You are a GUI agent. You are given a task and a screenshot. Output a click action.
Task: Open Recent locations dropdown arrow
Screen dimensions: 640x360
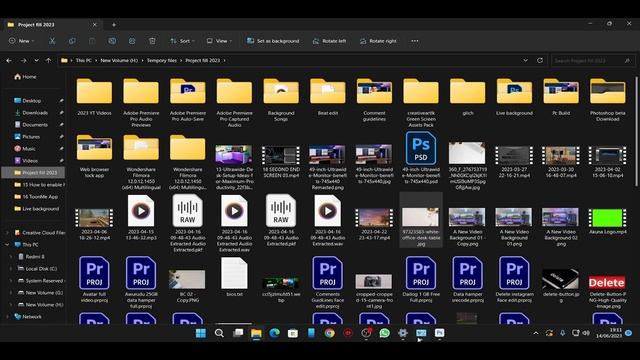pos(36,60)
